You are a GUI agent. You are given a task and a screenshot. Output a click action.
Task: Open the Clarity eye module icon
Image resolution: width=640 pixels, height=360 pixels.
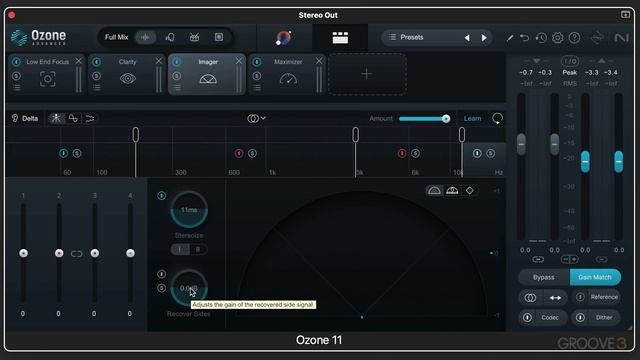pyautogui.click(x=128, y=78)
